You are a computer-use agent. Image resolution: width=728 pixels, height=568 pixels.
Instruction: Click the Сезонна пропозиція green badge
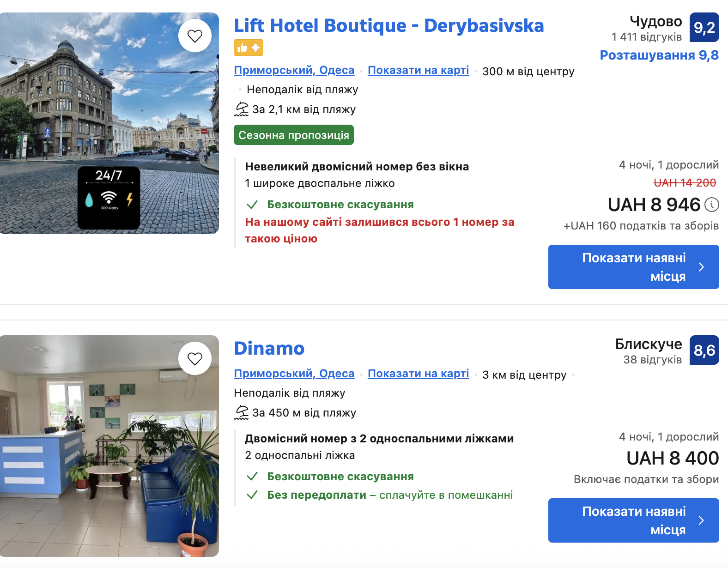pyautogui.click(x=294, y=135)
